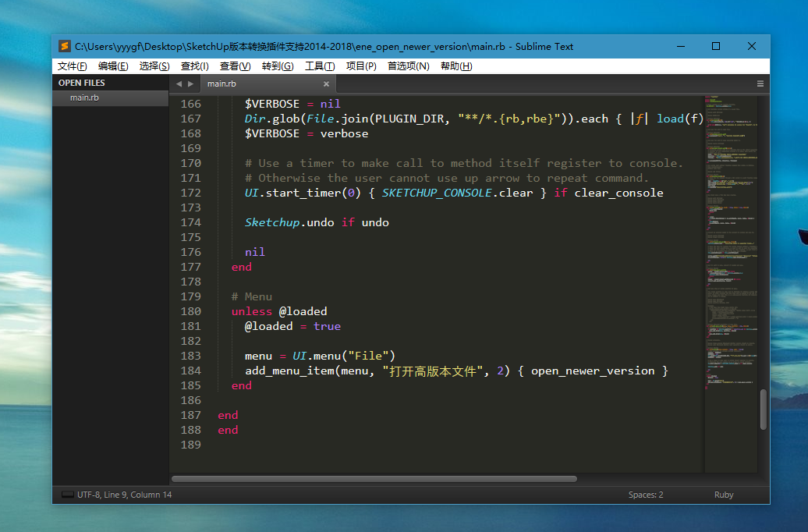The width and height of the screenshot is (808, 532).
Task: Toggle the side bar panel switcher icon
Action: [68, 495]
